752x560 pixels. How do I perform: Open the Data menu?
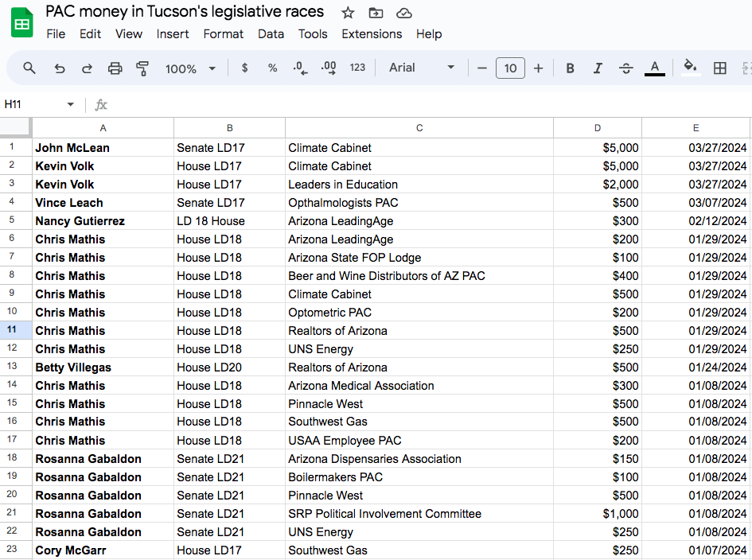[271, 34]
